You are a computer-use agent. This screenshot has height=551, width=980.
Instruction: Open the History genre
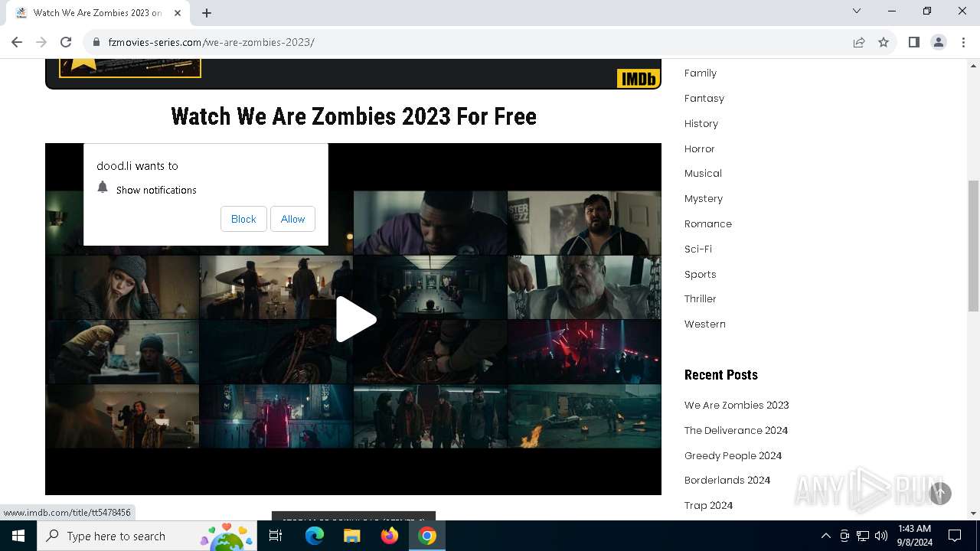(701, 123)
